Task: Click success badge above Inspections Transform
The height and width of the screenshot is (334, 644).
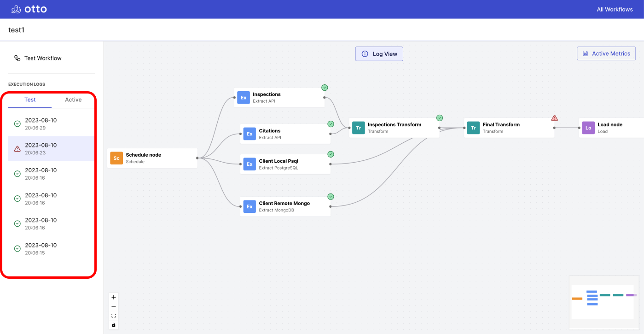Action: (440, 118)
